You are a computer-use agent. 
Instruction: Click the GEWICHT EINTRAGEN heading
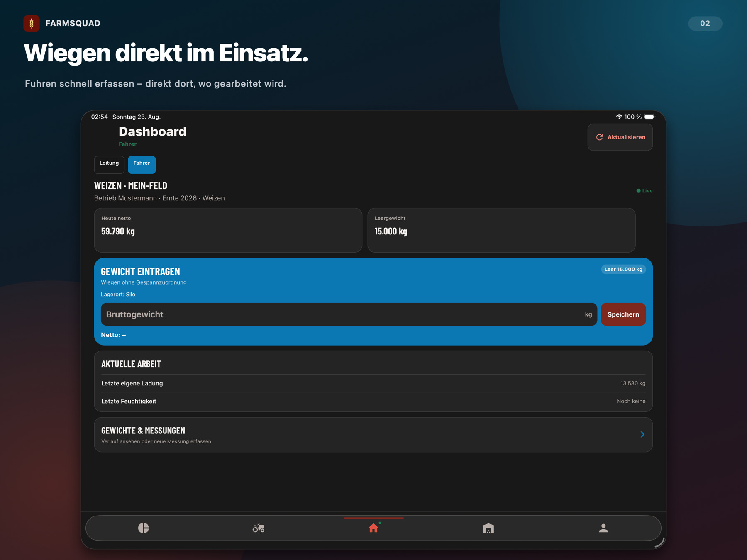(x=140, y=271)
